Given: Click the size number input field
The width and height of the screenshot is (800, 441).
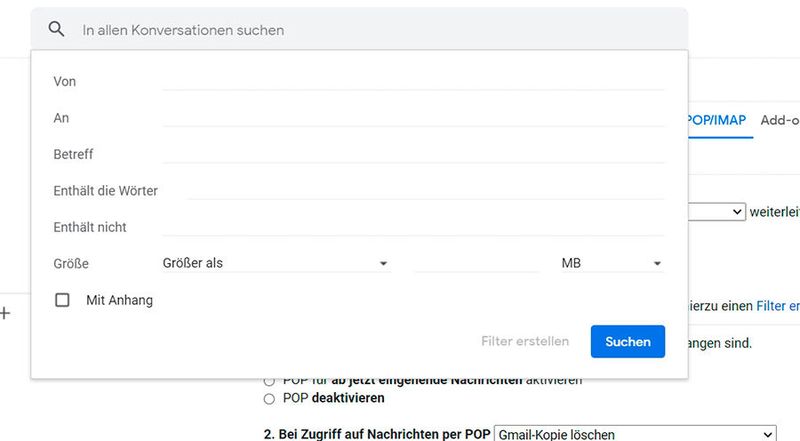Looking at the screenshot, I should pos(475,263).
